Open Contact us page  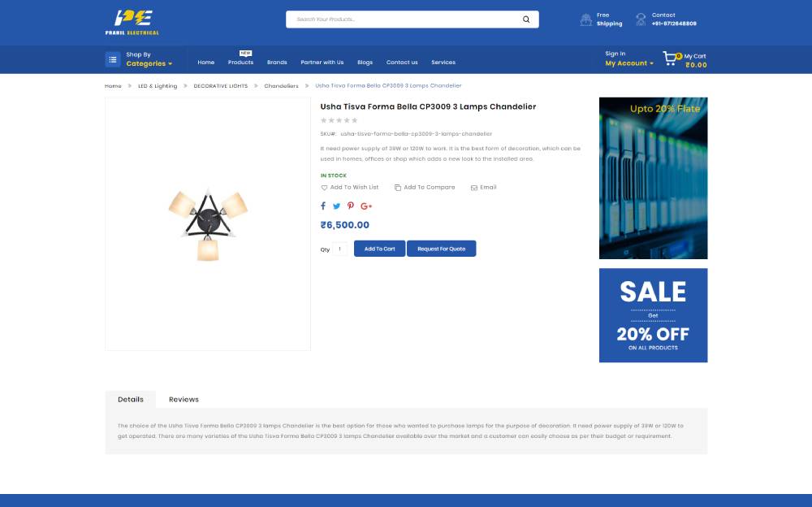click(402, 63)
